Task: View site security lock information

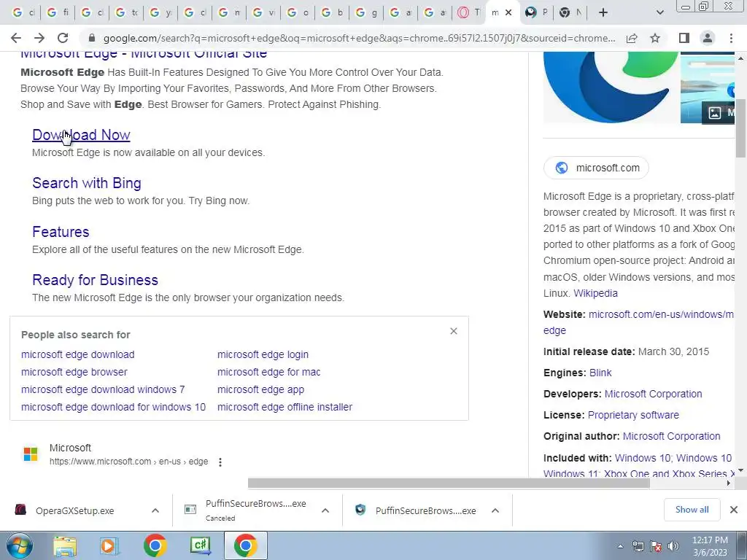Action: tap(92, 38)
